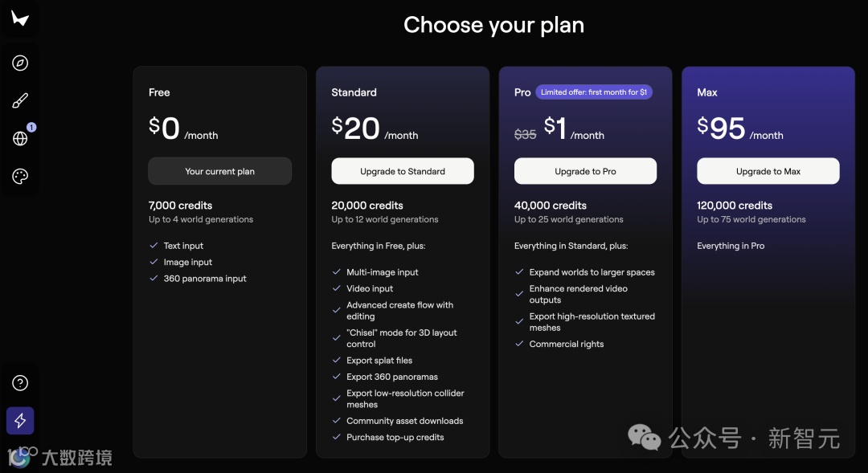The height and width of the screenshot is (473, 868).
Task: Click the crossed-out $35 price
Action: (525, 134)
